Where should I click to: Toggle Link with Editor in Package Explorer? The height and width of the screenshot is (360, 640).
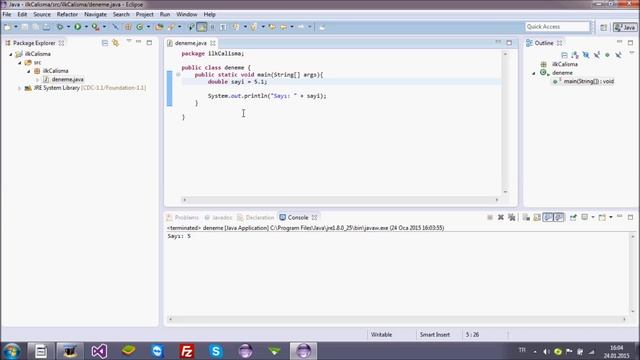116,43
